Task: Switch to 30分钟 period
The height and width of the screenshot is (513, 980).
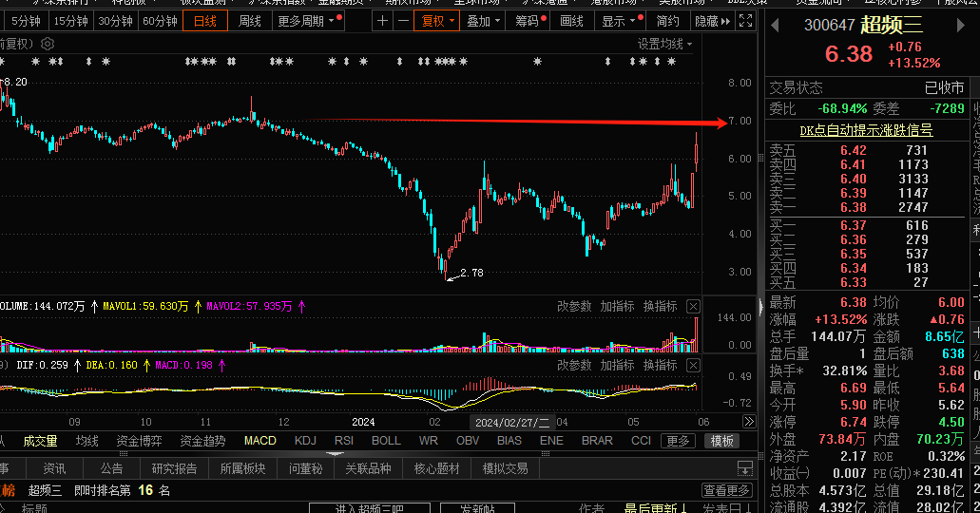Action: [x=116, y=21]
